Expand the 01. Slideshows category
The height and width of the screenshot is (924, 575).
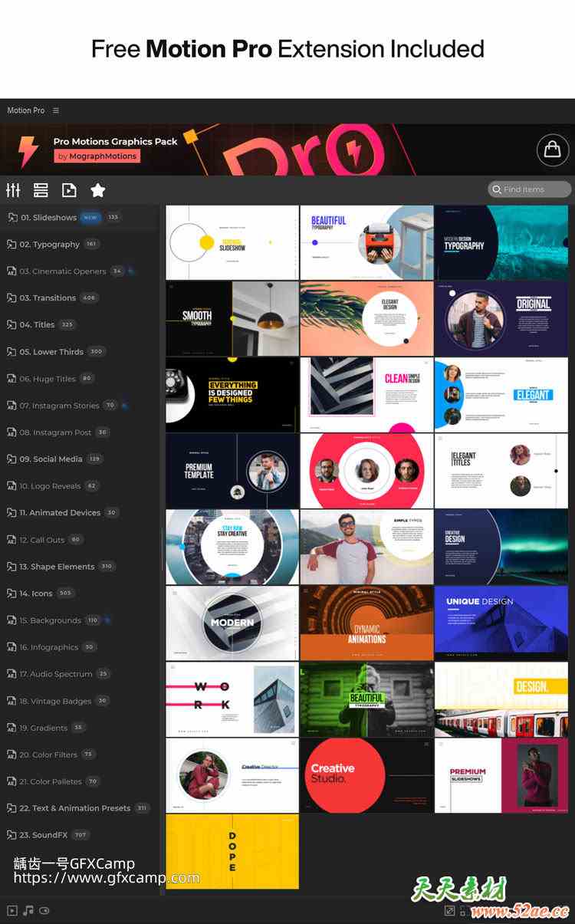tap(63, 218)
